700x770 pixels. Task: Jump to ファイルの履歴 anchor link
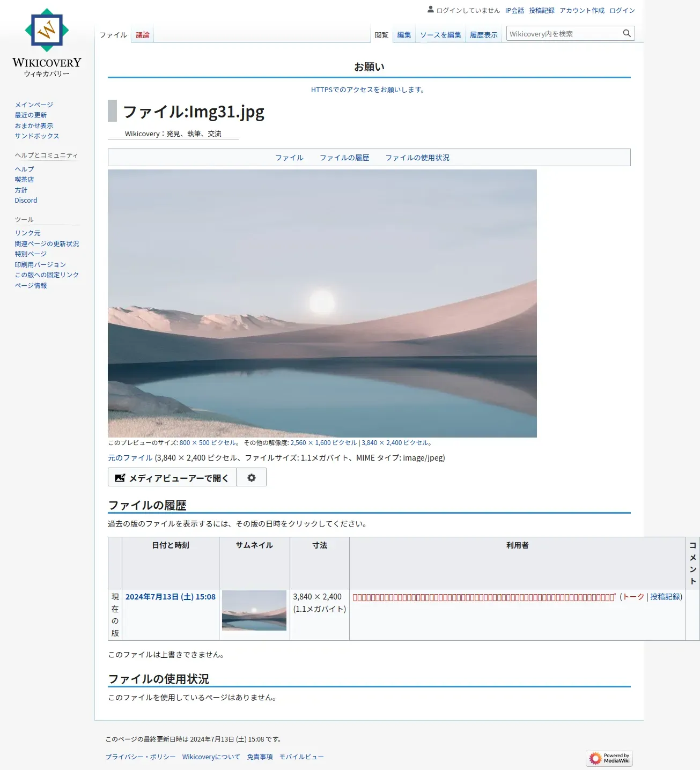(x=344, y=158)
